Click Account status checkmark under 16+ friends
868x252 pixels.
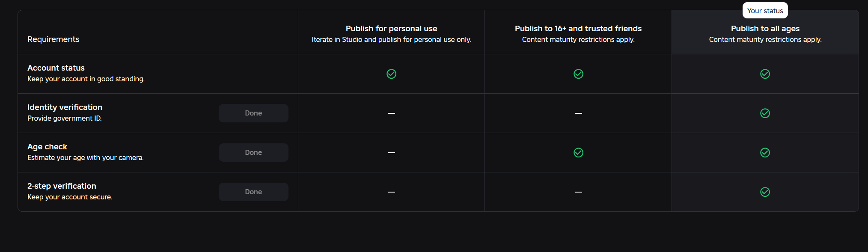click(x=578, y=74)
